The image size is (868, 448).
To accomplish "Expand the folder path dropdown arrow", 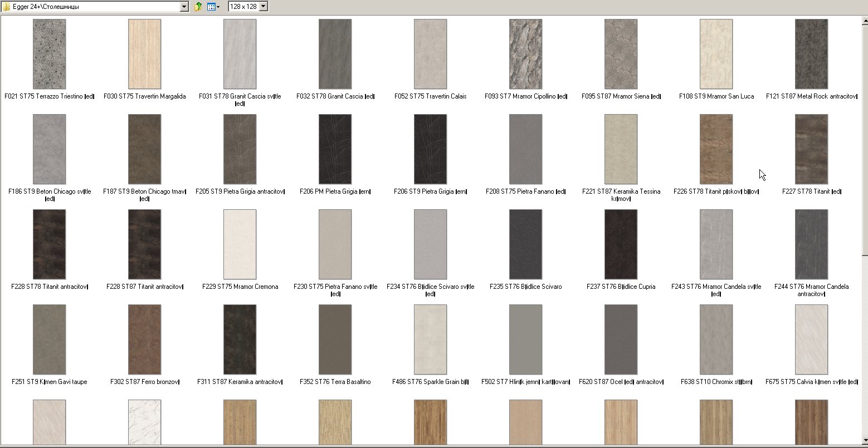I will [184, 7].
